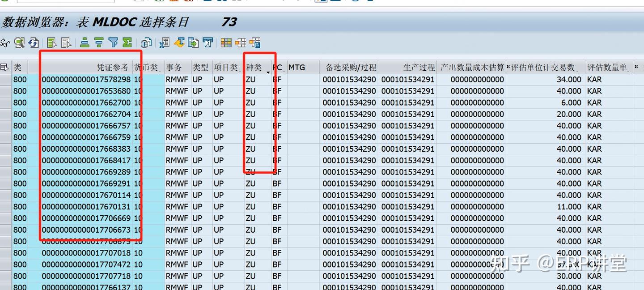Screen dimensions: 644x290
Task: Click the leftmost squiggle toolbar icon
Action: (x=6, y=43)
